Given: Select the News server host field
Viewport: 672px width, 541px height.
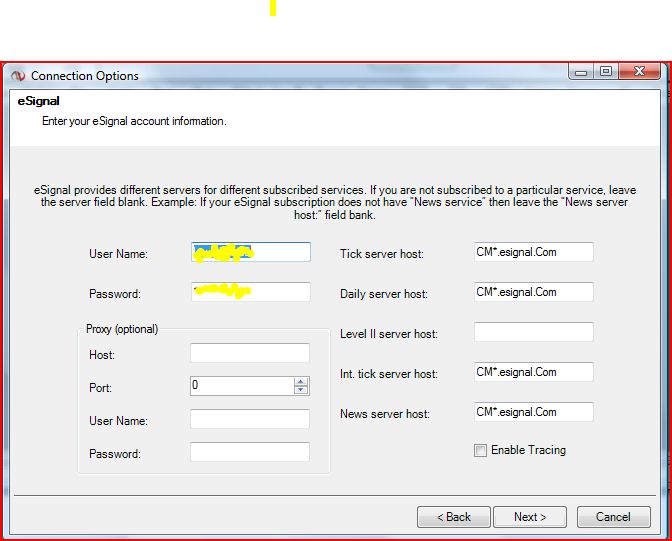Looking at the screenshot, I should pyautogui.click(x=534, y=412).
